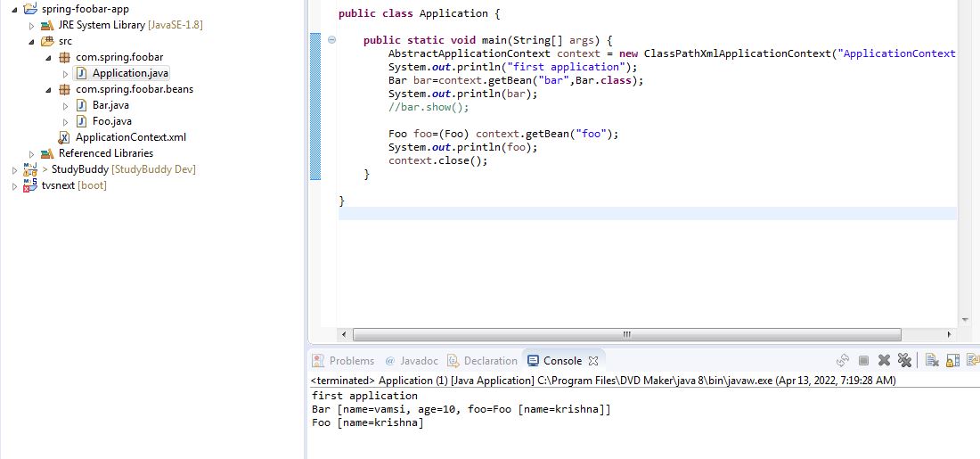
Task: Select Application.java in the package explorer
Action: point(130,73)
